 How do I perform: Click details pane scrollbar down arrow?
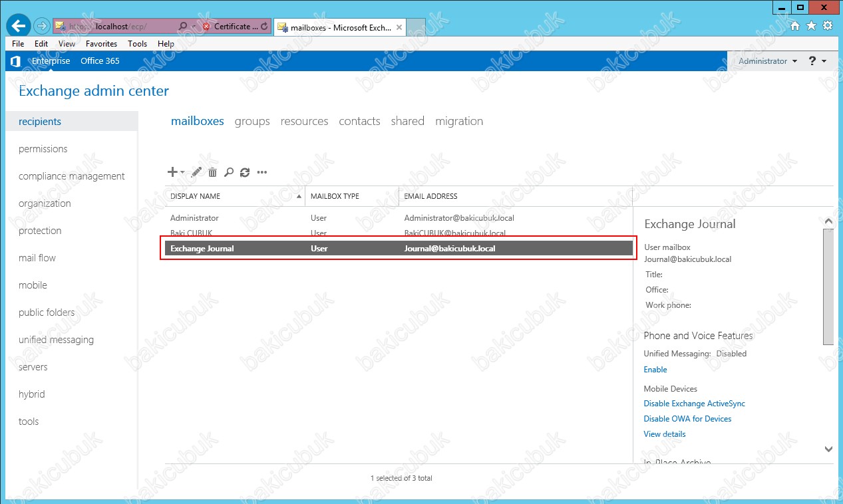(x=828, y=449)
